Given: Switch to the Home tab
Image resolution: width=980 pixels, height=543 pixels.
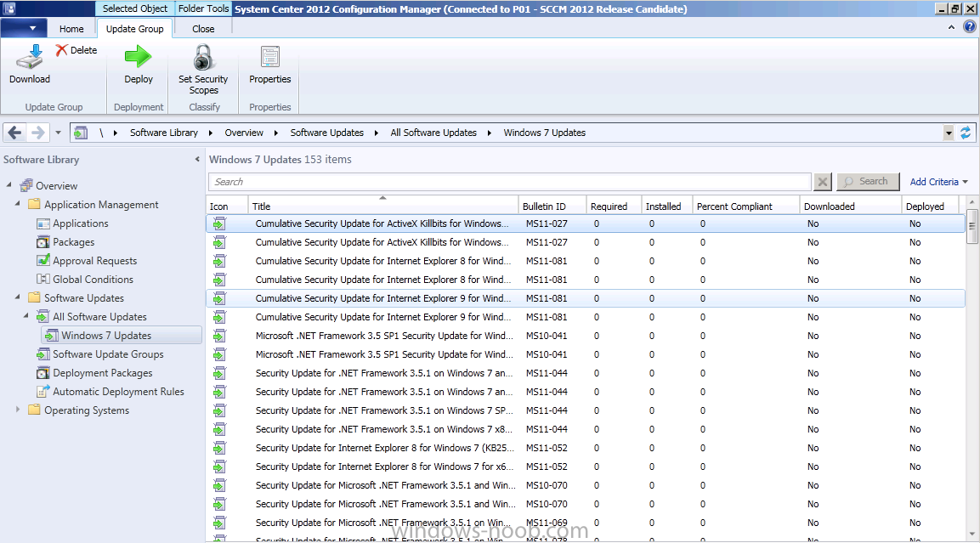Looking at the screenshot, I should 71,29.
